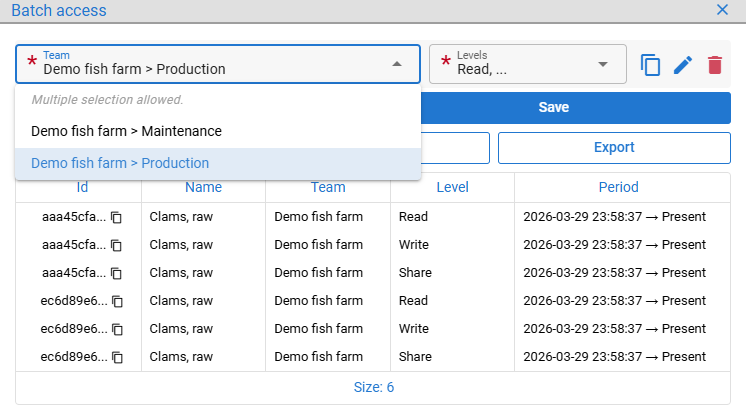Sort by the Id column header
This screenshot has width=746, height=406.
[x=82, y=187]
